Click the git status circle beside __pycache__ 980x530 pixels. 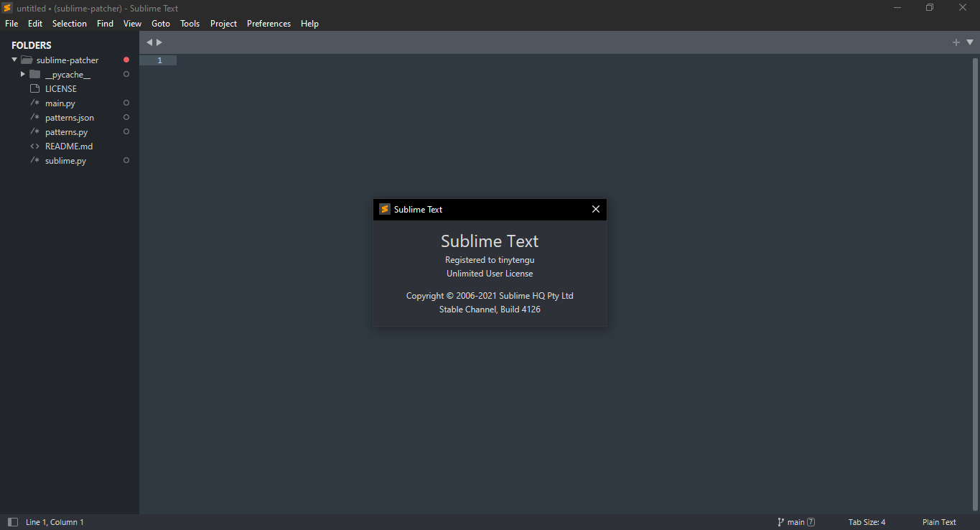click(126, 75)
